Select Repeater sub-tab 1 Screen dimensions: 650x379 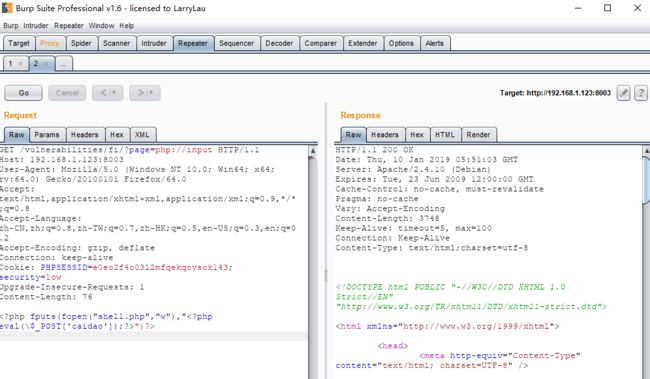pyautogui.click(x=11, y=64)
